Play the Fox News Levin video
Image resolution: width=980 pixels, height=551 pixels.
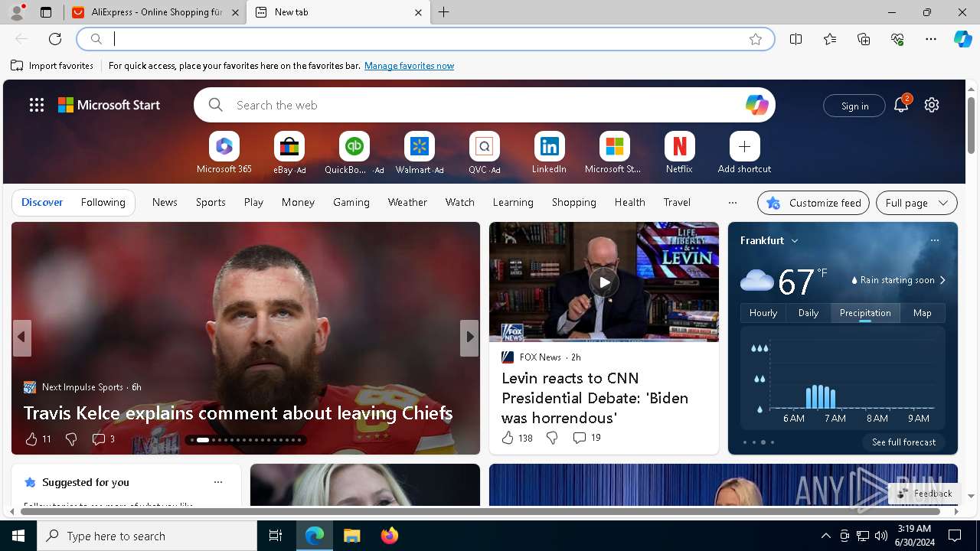(604, 282)
